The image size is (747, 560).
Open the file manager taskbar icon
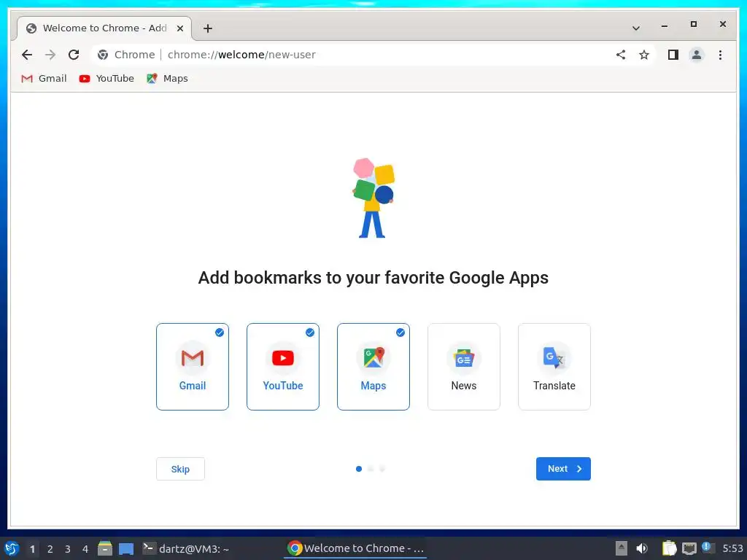point(105,548)
